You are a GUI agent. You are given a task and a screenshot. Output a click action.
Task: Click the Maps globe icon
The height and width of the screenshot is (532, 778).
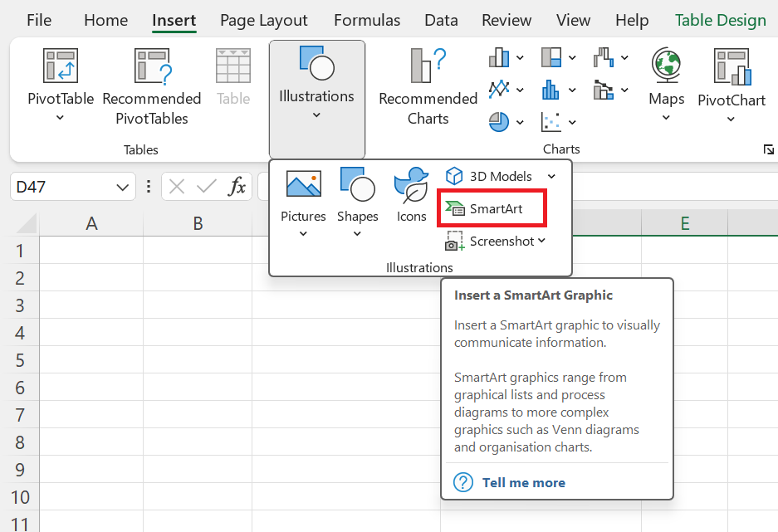(667, 65)
